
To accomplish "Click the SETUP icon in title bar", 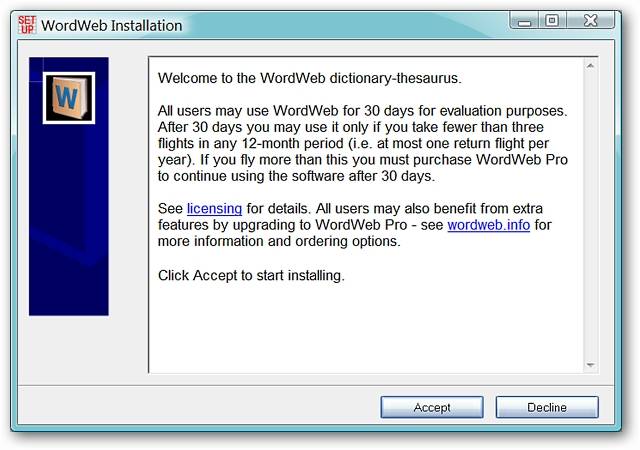I will [27, 25].
